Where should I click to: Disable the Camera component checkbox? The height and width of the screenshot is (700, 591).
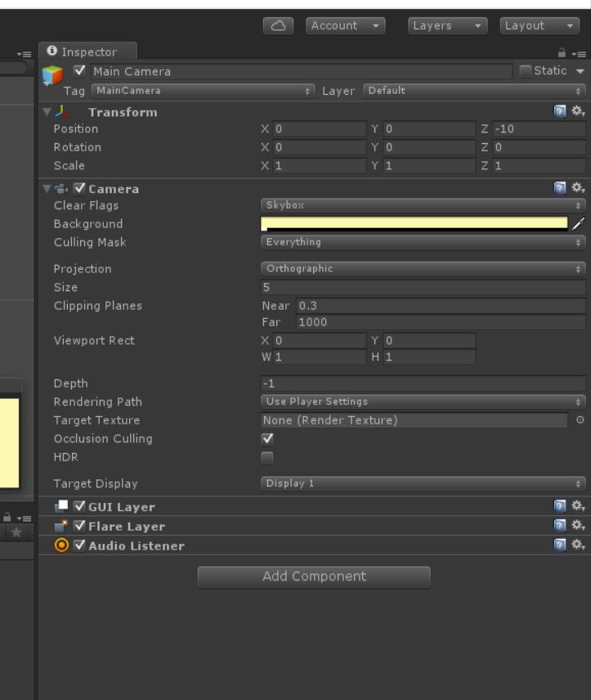tap(79, 188)
